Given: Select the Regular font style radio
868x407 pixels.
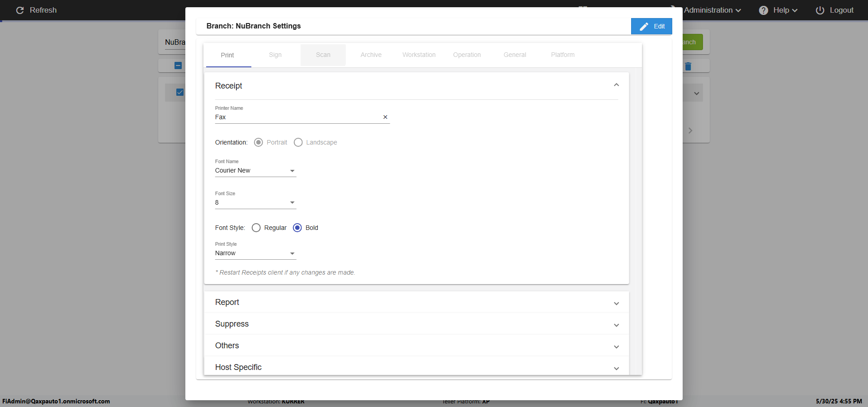Looking at the screenshot, I should coord(256,228).
